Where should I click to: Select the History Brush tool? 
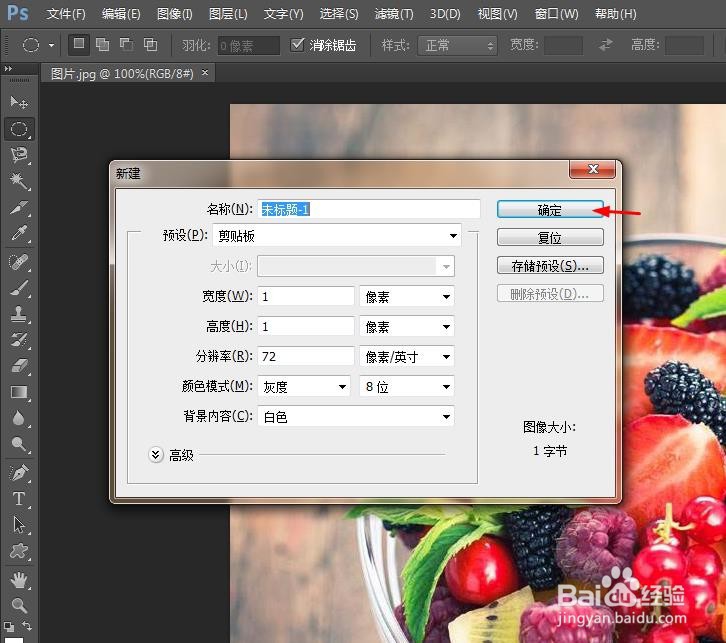19,340
